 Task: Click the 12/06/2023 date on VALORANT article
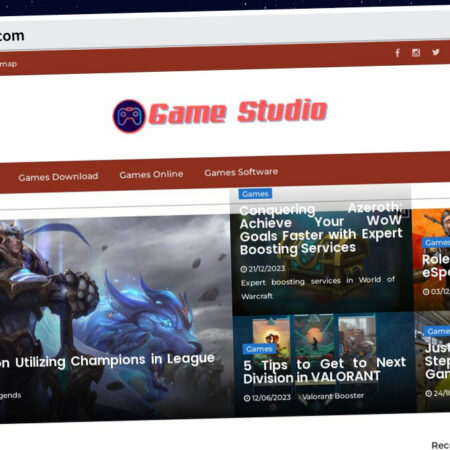(271, 398)
